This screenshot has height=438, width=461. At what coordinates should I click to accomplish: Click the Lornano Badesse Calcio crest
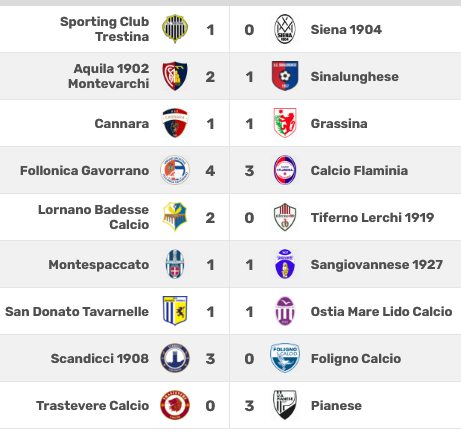click(175, 217)
